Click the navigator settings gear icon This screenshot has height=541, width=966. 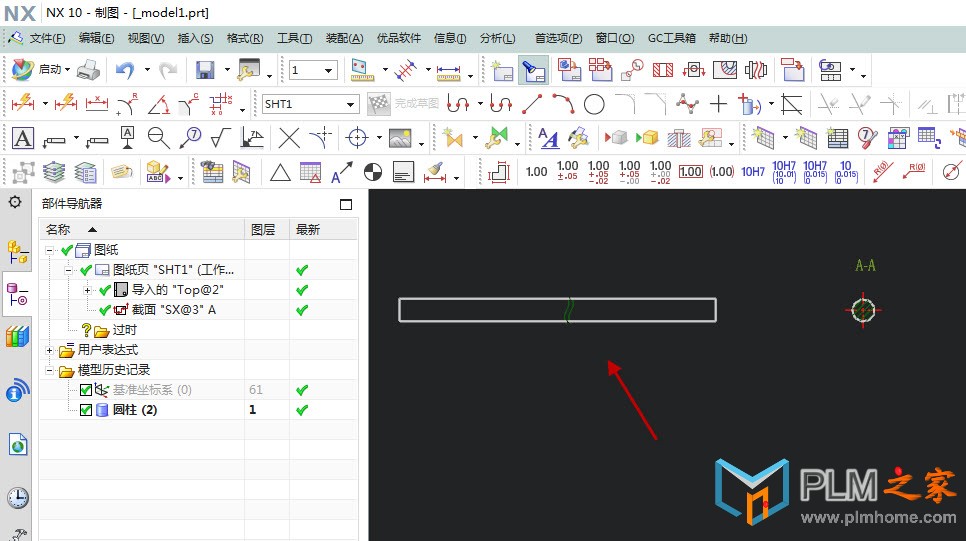(15, 202)
